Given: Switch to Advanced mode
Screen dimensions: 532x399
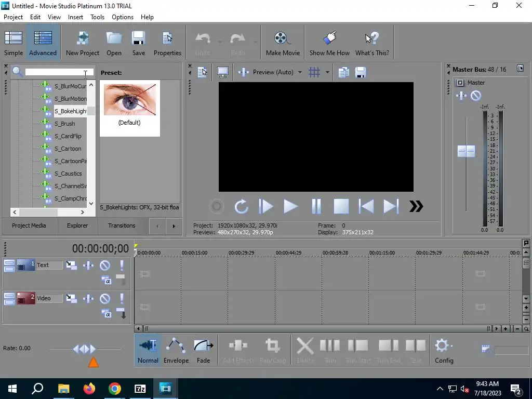Looking at the screenshot, I should pos(43,43).
